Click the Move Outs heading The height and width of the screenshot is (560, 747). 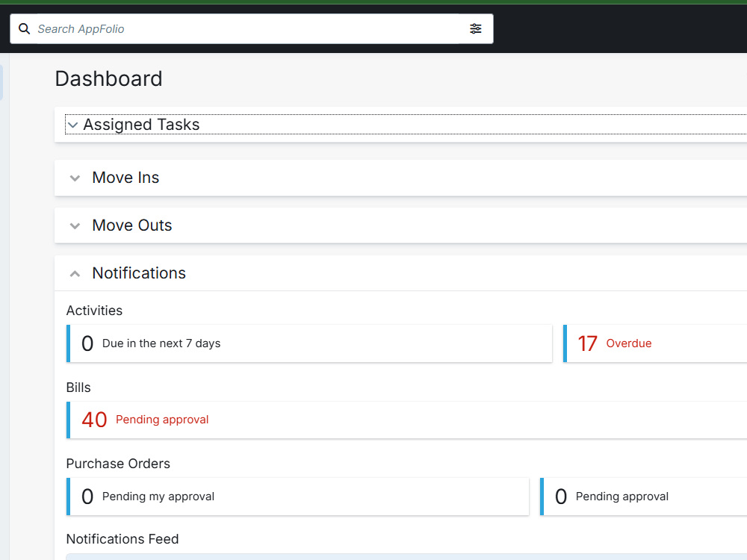click(x=132, y=225)
